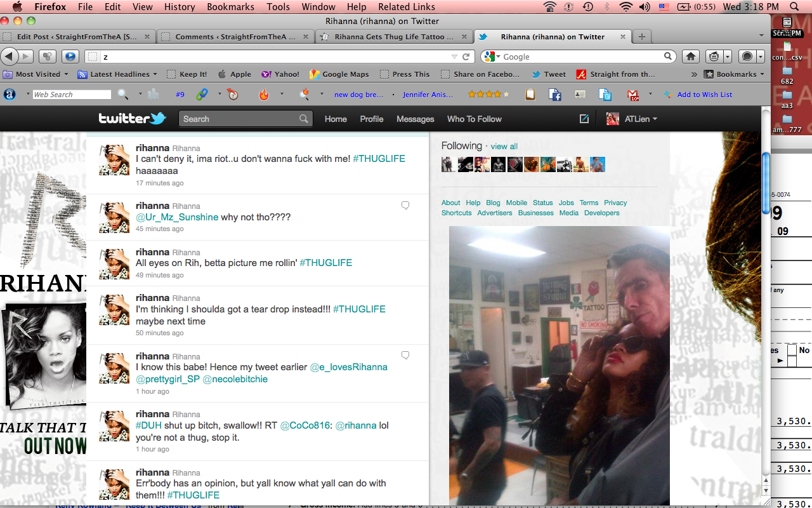This screenshot has width=812, height=508.
Task: Click the chain link toolbar icon
Action: pos(202,95)
